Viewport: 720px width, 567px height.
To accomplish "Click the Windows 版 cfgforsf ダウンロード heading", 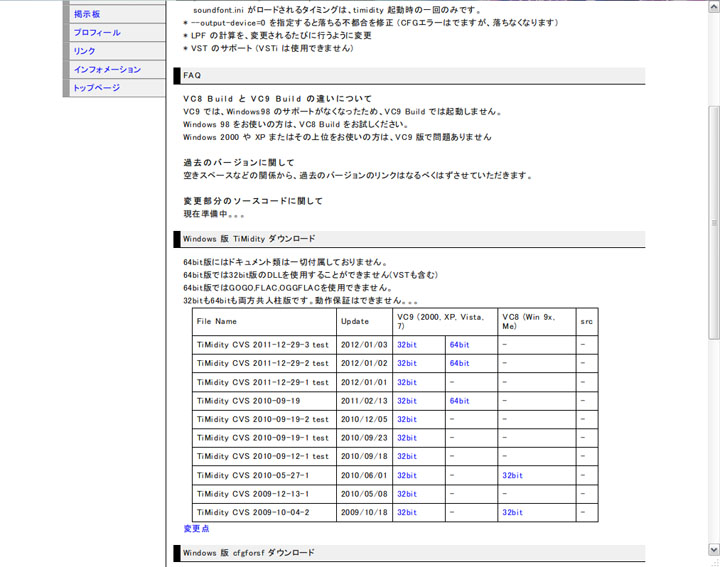I will [409, 553].
